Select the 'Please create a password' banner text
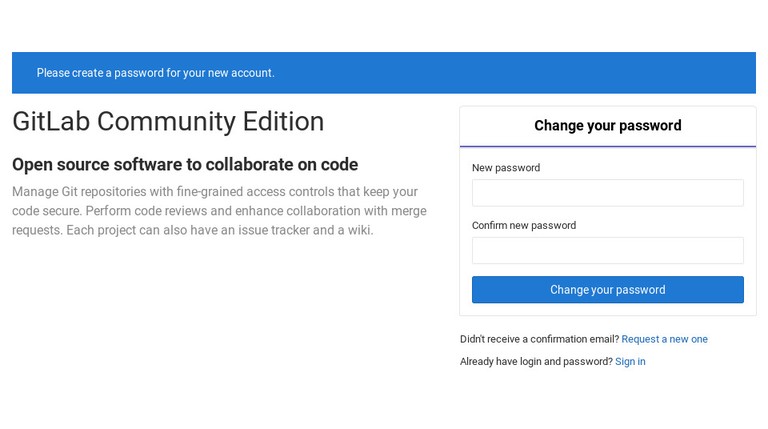This screenshot has height=429, width=768. click(155, 73)
